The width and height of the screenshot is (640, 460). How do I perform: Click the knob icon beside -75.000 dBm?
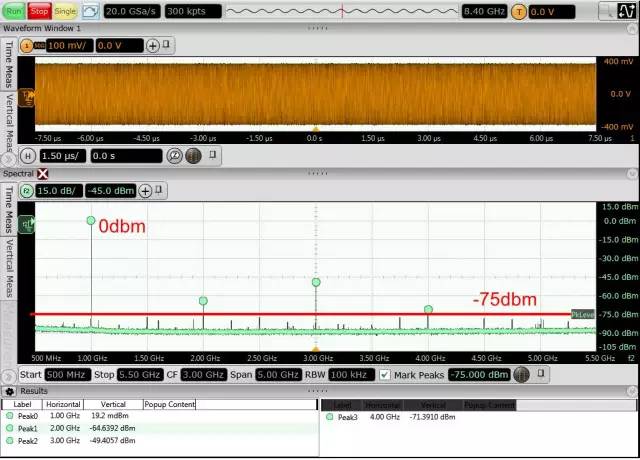point(521,375)
